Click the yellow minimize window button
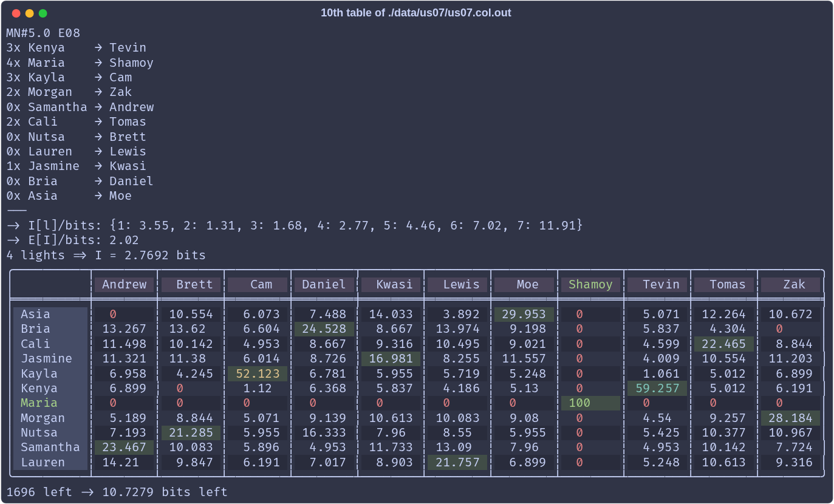The width and height of the screenshot is (834, 504). [29, 13]
